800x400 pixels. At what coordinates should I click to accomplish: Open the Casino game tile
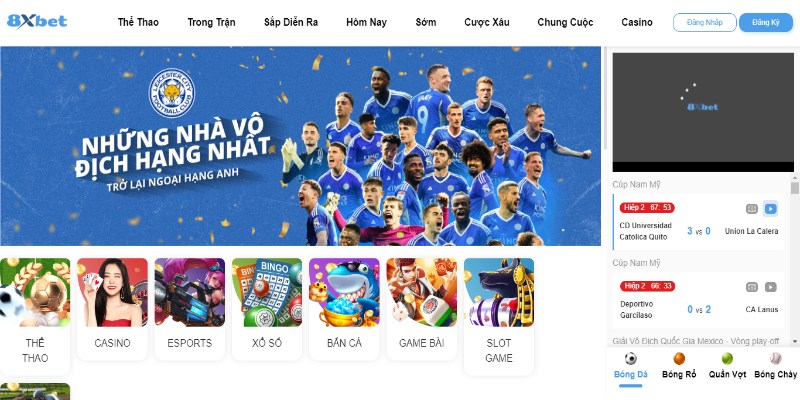coord(112,309)
